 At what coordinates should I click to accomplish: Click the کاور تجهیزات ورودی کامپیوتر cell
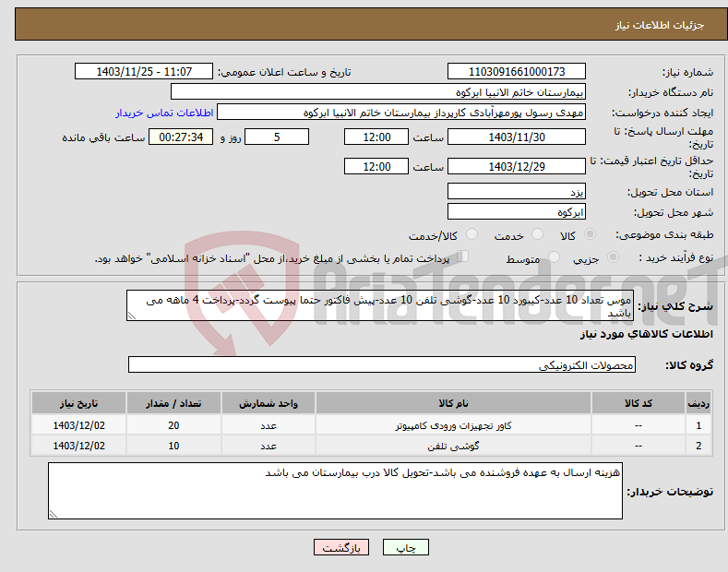pyautogui.click(x=453, y=425)
